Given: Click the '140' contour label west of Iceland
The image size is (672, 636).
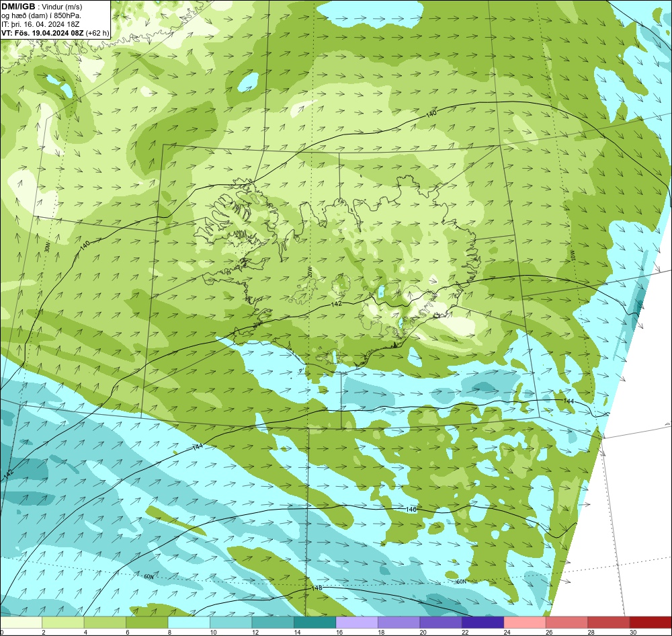Looking at the screenshot, I should (85, 245).
